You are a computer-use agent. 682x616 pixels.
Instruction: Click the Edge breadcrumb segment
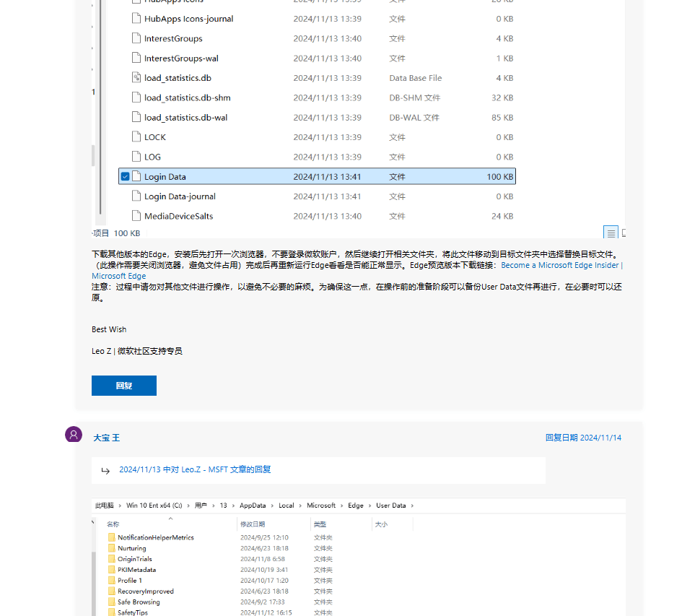pos(355,506)
